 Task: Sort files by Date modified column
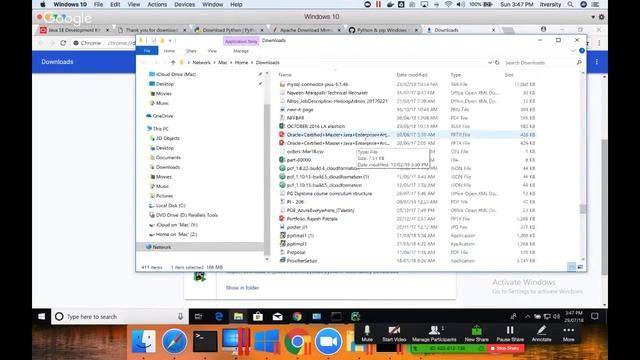point(412,75)
